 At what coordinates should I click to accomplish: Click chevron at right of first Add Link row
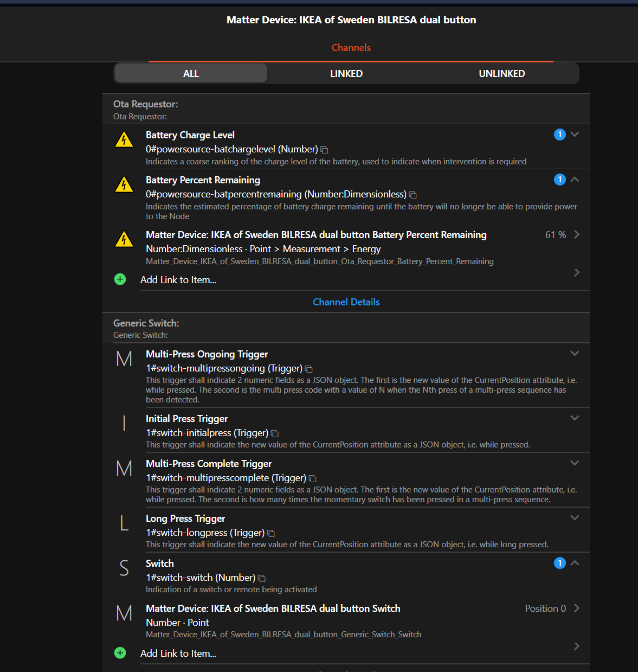tap(577, 272)
